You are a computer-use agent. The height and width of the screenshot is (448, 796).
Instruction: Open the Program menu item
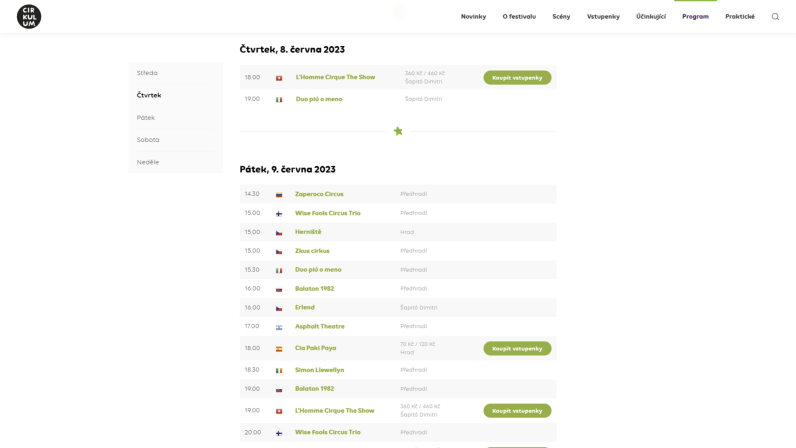pos(695,16)
